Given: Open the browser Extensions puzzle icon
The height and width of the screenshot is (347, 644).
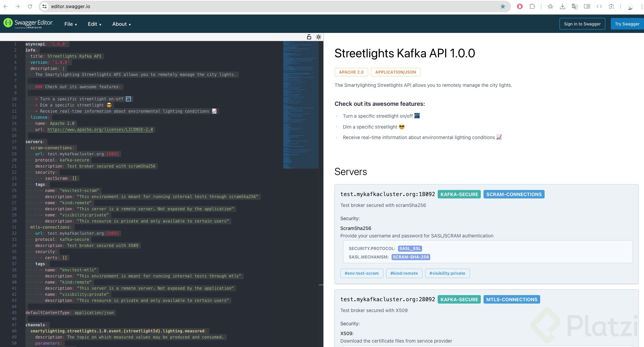Looking at the screenshot, I should click(x=532, y=6).
